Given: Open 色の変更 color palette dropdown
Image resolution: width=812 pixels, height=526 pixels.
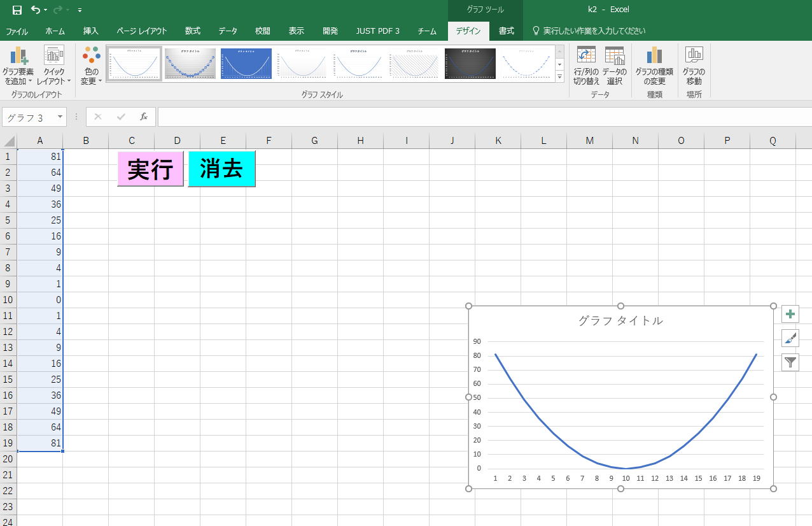Looking at the screenshot, I should (91, 66).
